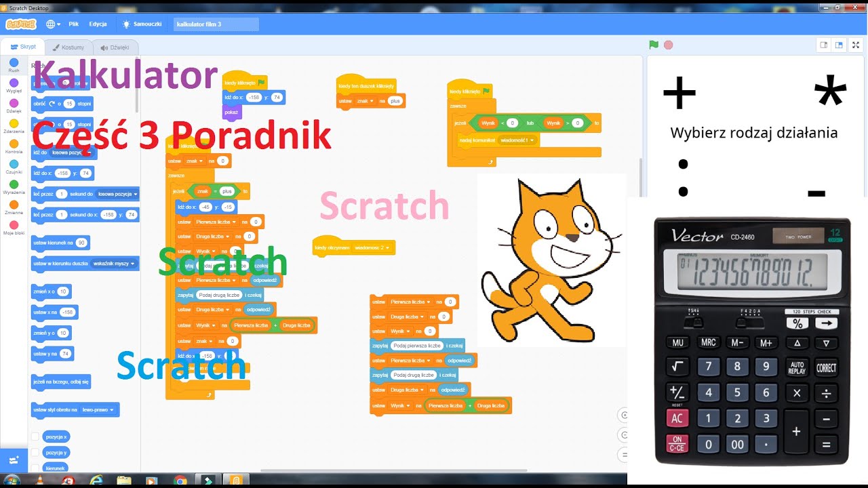Open the wskaźnik myszy dropdown

(114, 263)
